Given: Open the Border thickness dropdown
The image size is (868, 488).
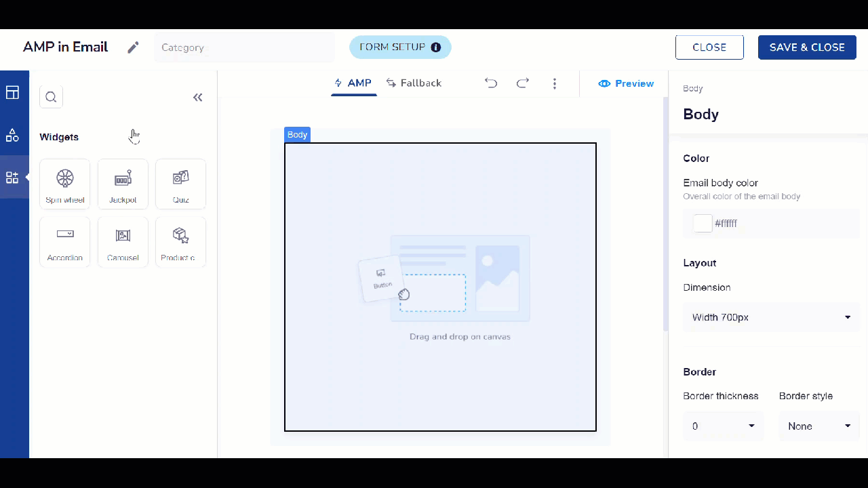Looking at the screenshot, I should [x=724, y=426].
